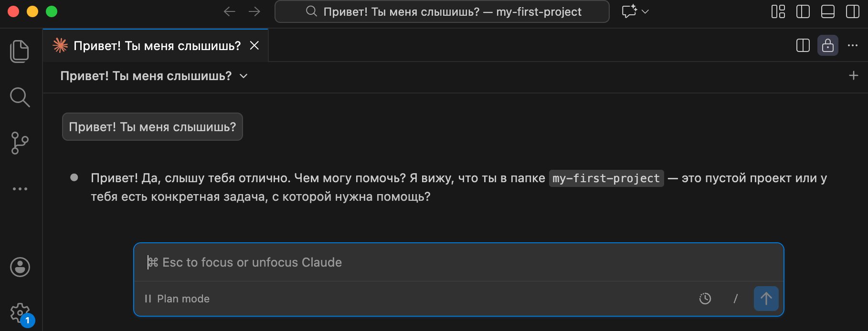Send a message with the blue arrow button
Screen dimensions: 868x331
tap(766, 299)
